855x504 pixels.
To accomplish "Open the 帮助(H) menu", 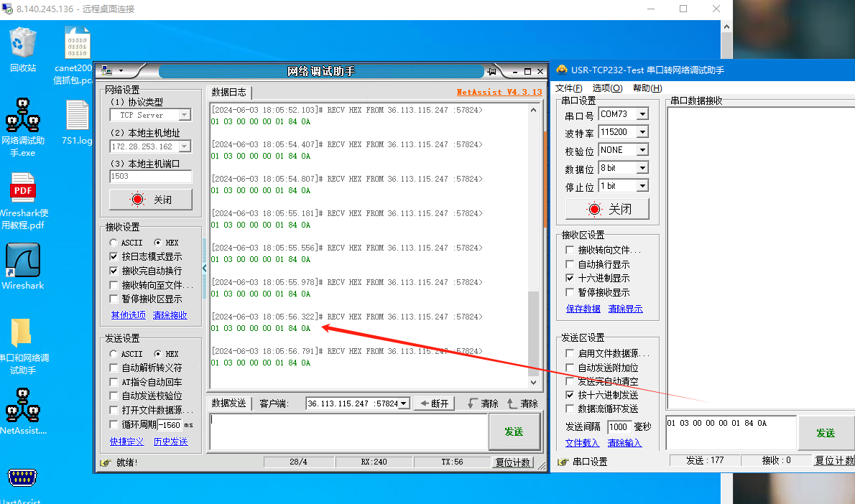I will pyautogui.click(x=647, y=88).
